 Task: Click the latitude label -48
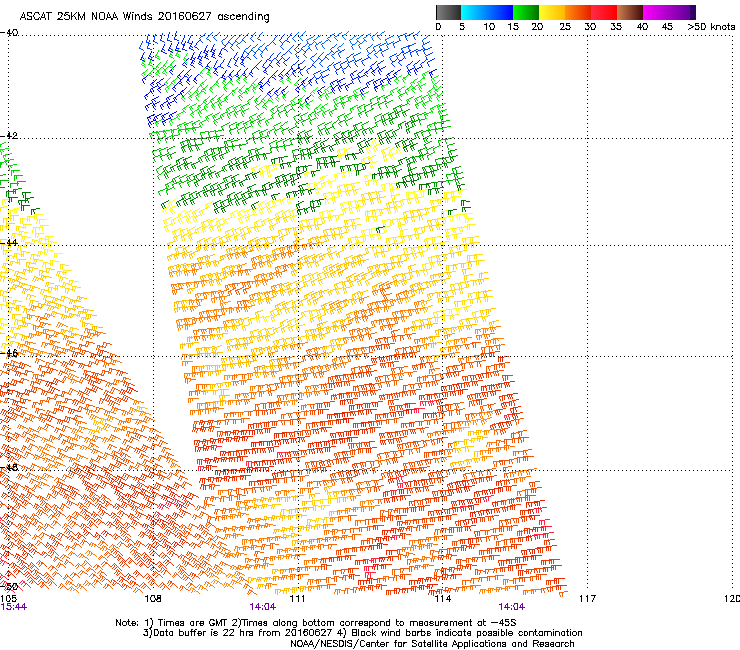[x=9, y=467]
